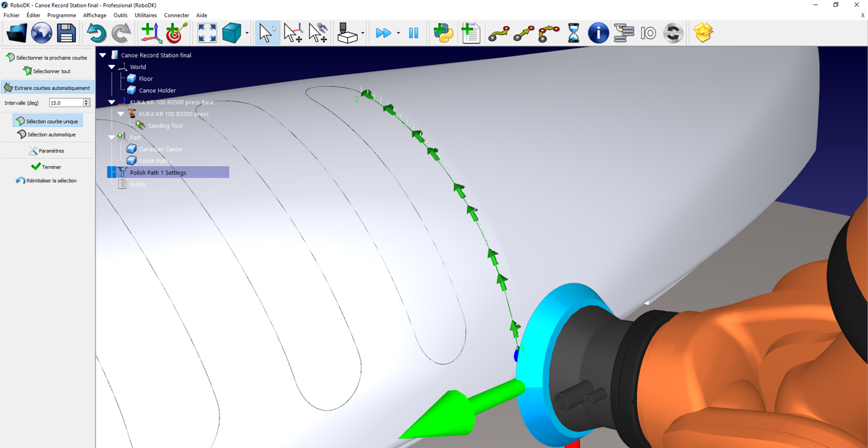Open the view cube dropdown arrow
Screen dimensions: 868x448
247,33
